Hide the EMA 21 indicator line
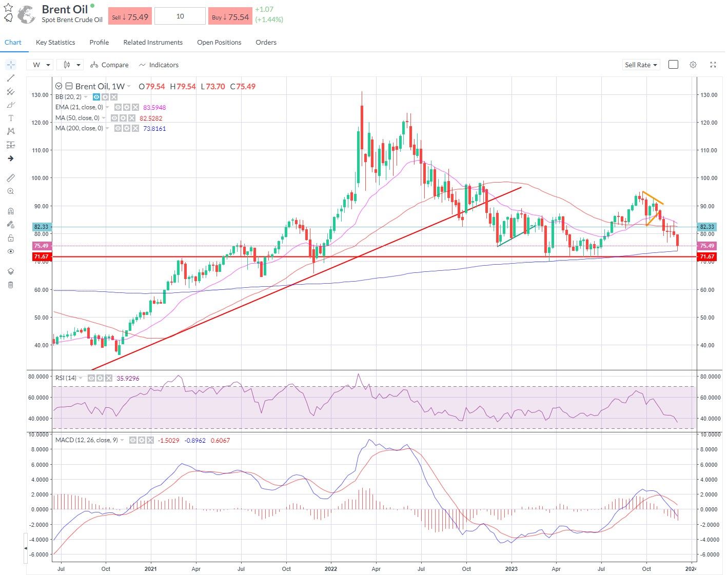This screenshot has width=728, height=575. [117, 107]
